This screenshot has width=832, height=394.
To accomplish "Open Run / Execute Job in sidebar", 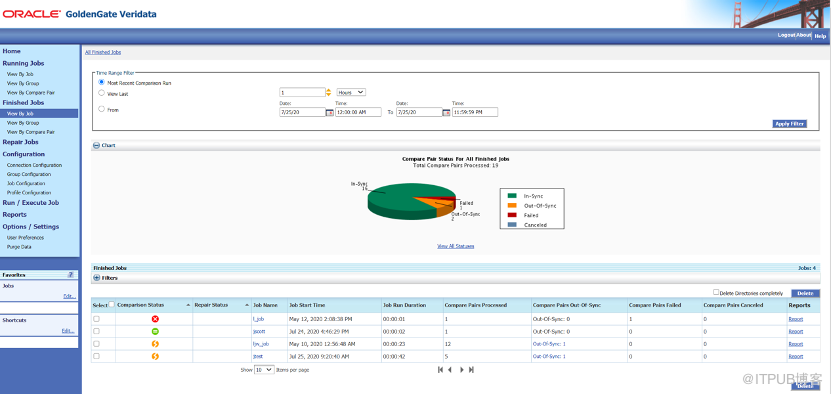I will pos(31,203).
